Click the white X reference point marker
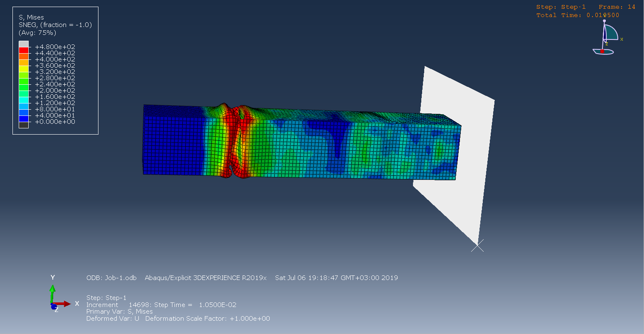644x334 pixels. point(477,246)
